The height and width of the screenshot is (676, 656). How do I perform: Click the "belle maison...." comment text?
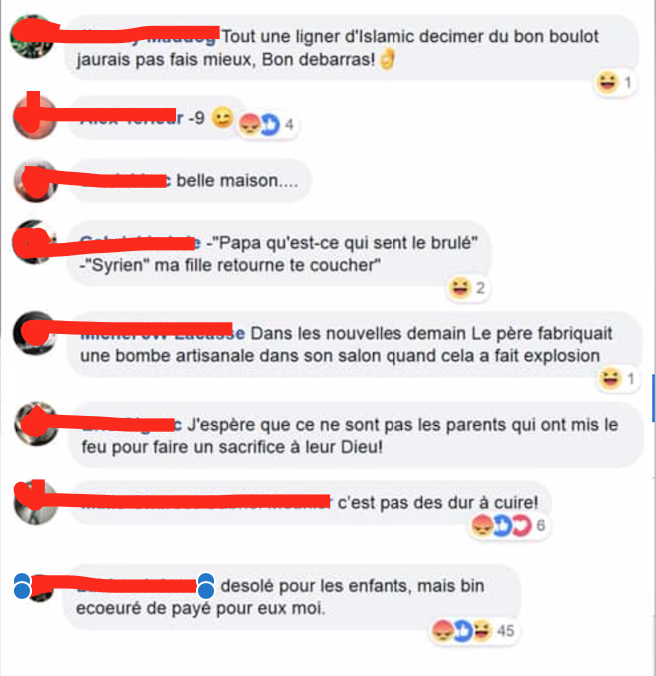[237, 181]
